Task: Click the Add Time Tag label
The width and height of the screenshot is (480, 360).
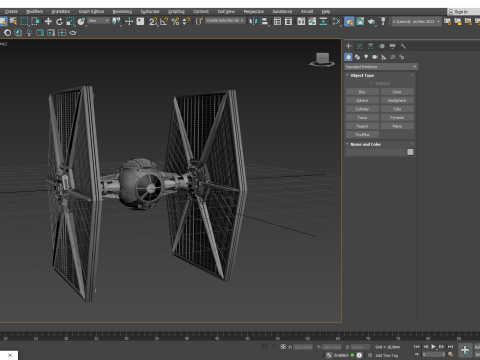Action: click(386, 355)
